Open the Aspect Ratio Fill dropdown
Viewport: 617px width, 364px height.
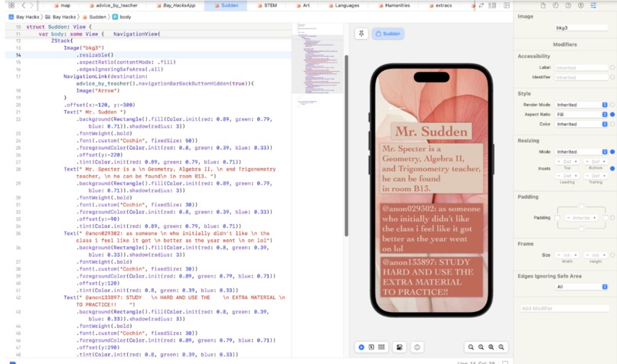(582, 115)
